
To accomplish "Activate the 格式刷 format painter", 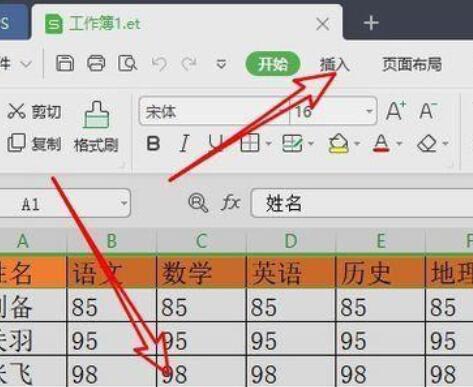I will 96,127.
